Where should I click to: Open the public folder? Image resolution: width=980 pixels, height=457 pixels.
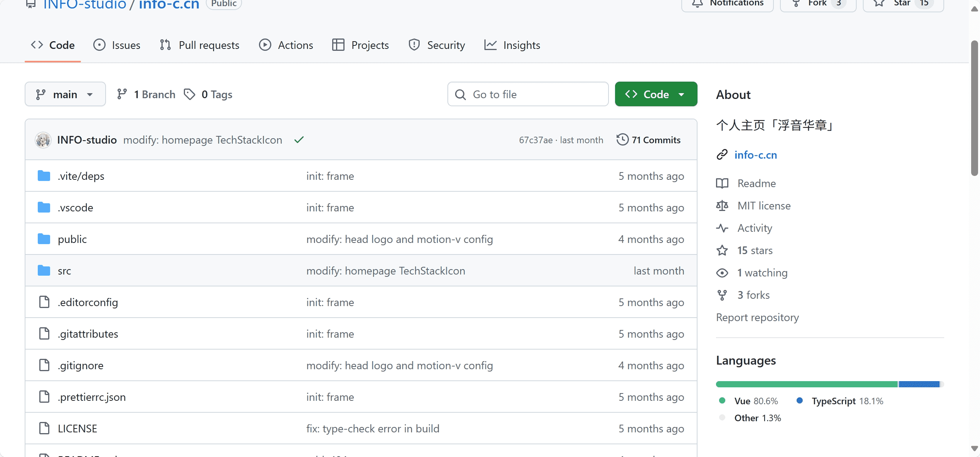tap(72, 239)
